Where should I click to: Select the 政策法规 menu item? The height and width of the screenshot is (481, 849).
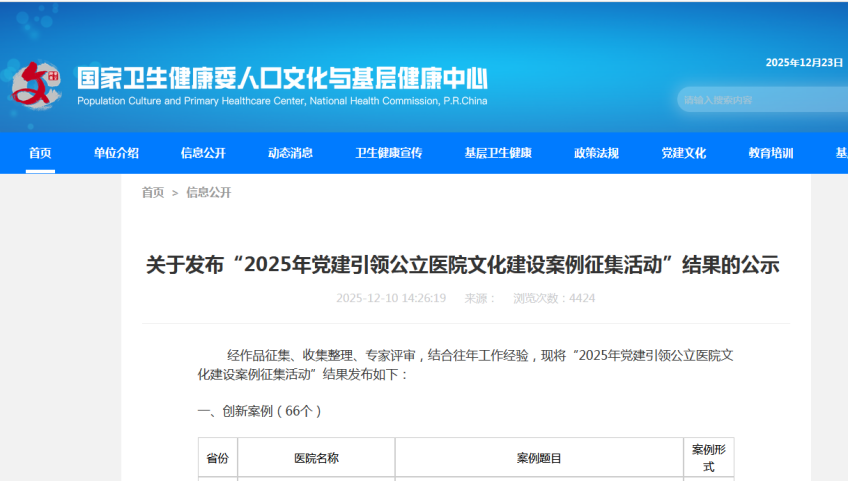tap(596, 153)
